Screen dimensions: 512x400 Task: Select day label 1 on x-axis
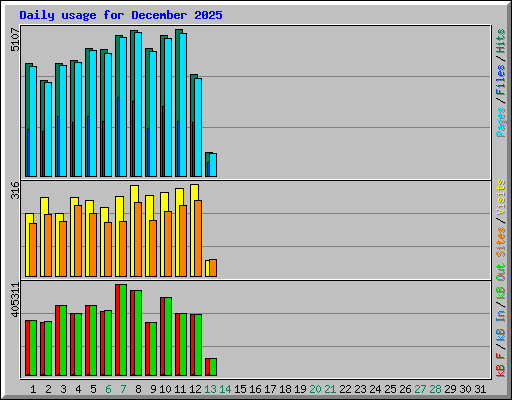(33, 389)
